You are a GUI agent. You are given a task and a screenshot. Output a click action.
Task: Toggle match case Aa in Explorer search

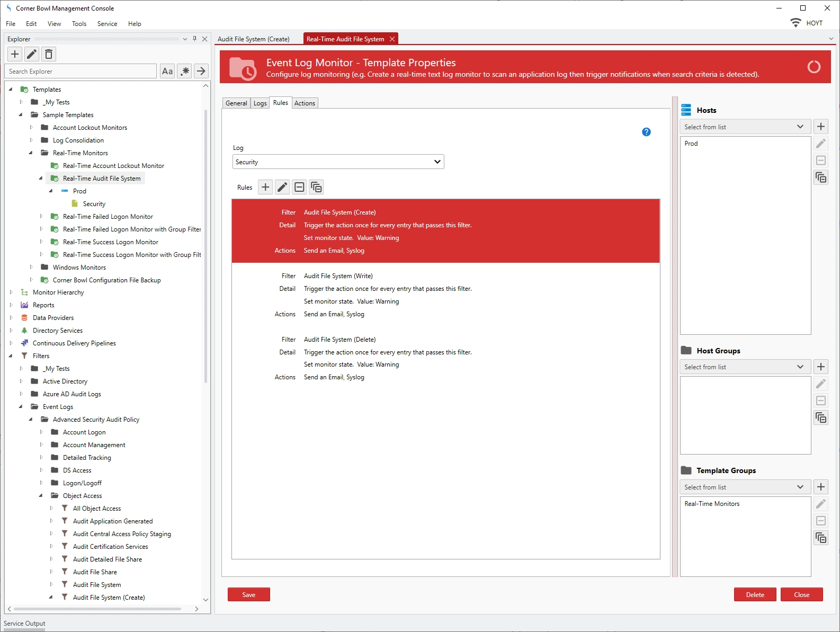167,71
